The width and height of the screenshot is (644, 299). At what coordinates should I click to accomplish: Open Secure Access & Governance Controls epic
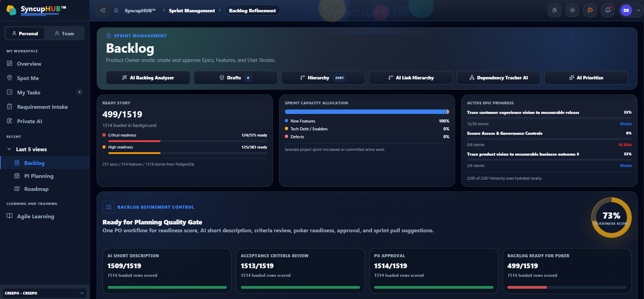click(505, 133)
